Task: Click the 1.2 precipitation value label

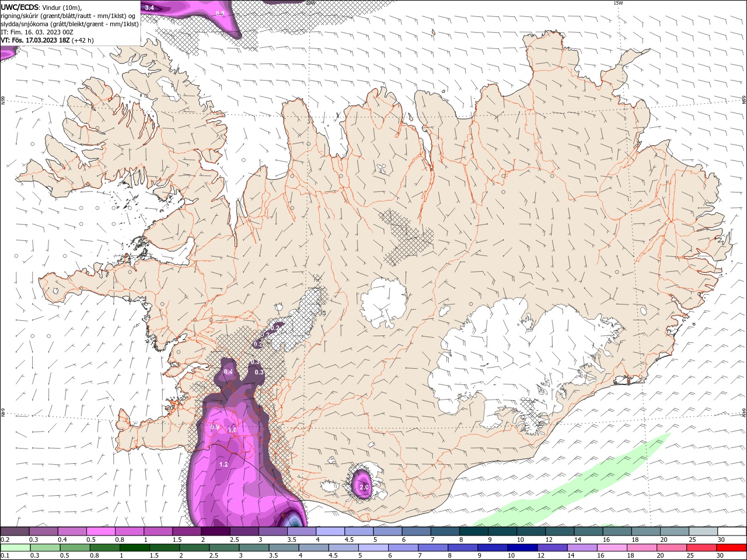Action: (224, 464)
